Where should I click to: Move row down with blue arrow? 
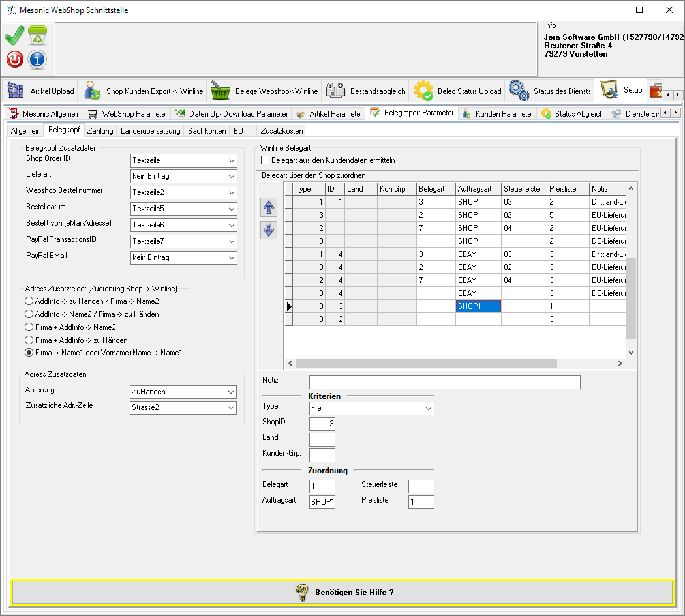click(x=269, y=229)
